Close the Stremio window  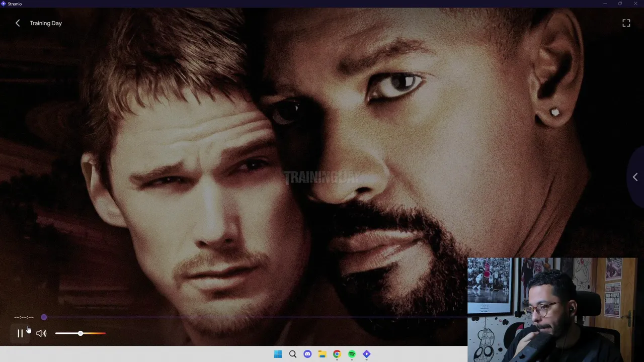[x=635, y=4]
